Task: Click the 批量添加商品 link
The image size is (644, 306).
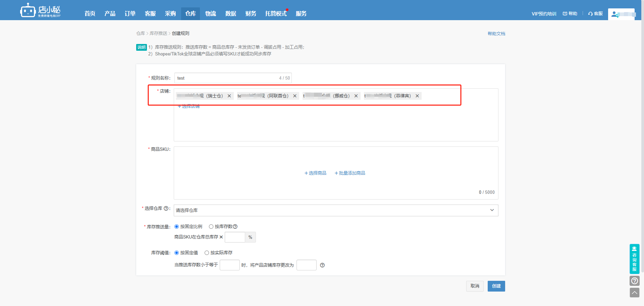Action: tap(350, 173)
